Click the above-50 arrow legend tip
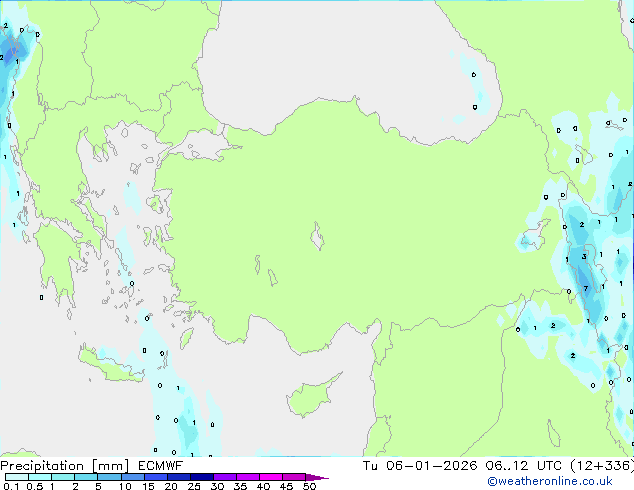Image resolution: width=634 pixels, height=490 pixels. tap(317, 477)
